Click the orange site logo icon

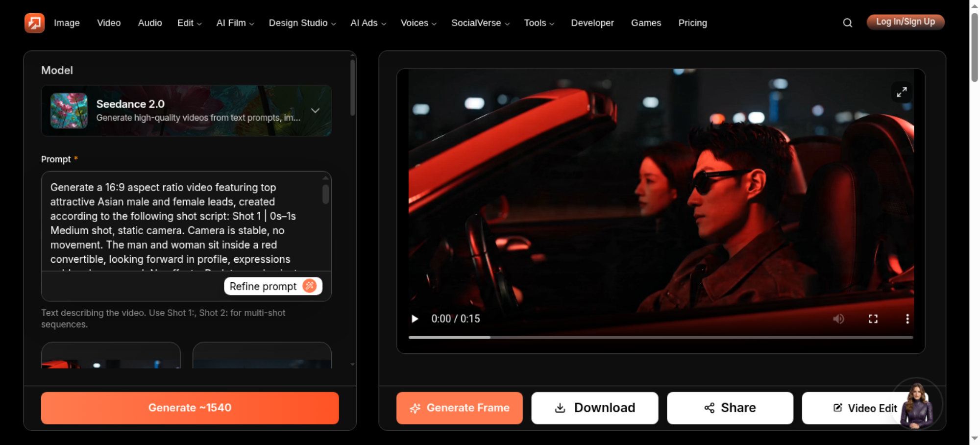point(34,23)
